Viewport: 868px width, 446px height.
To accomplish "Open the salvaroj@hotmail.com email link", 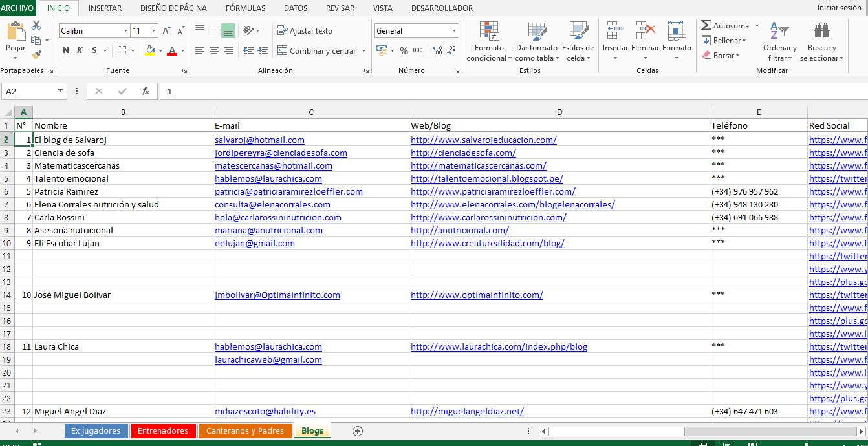I will click(259, 140).
